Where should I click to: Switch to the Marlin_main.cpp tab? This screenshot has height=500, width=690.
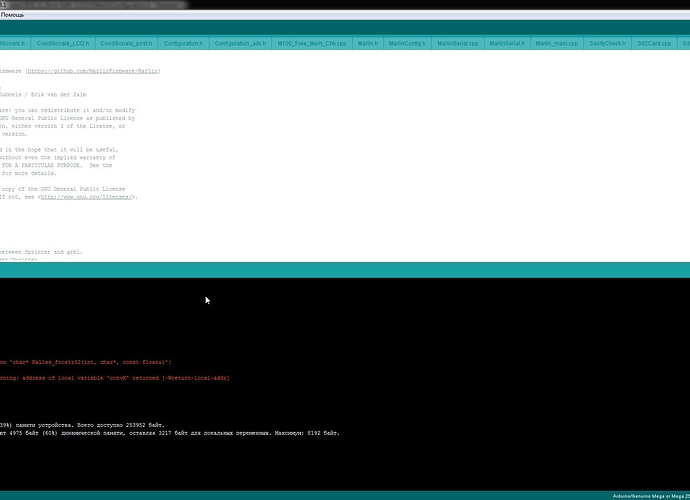tap(557, 44)
